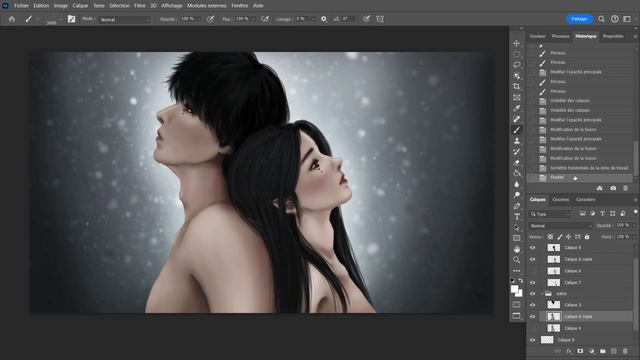This screenshot has width=640, height=360.
Task: Select the Rectangle shape tool
Action: pyautogui.click(x=517, y=238)
